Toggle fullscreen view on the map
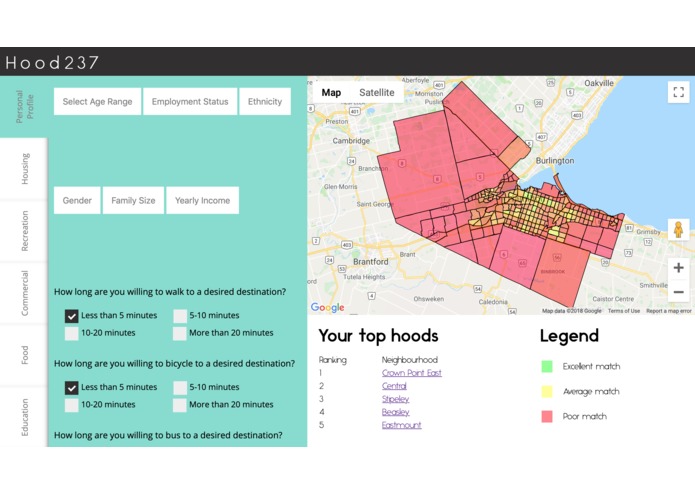The image size is (695, 494). (678, 92)
